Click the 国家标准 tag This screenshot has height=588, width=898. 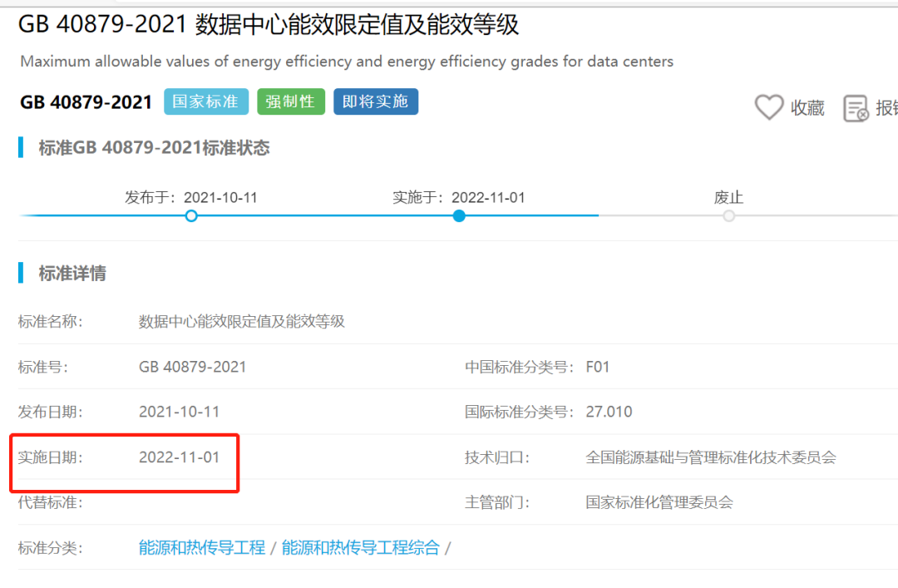[x=205, y=101]
